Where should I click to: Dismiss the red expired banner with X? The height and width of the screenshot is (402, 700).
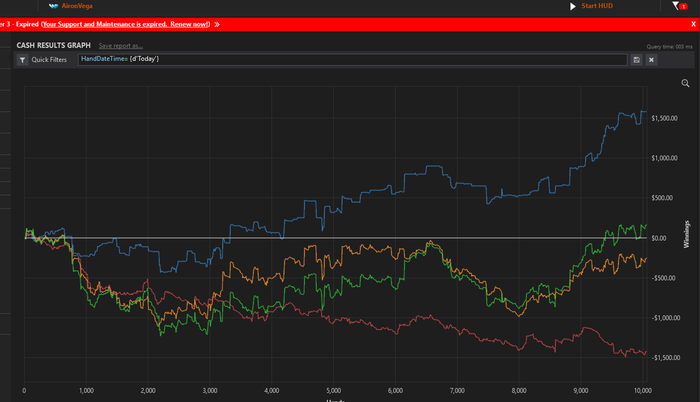click(x=693, y=24)
